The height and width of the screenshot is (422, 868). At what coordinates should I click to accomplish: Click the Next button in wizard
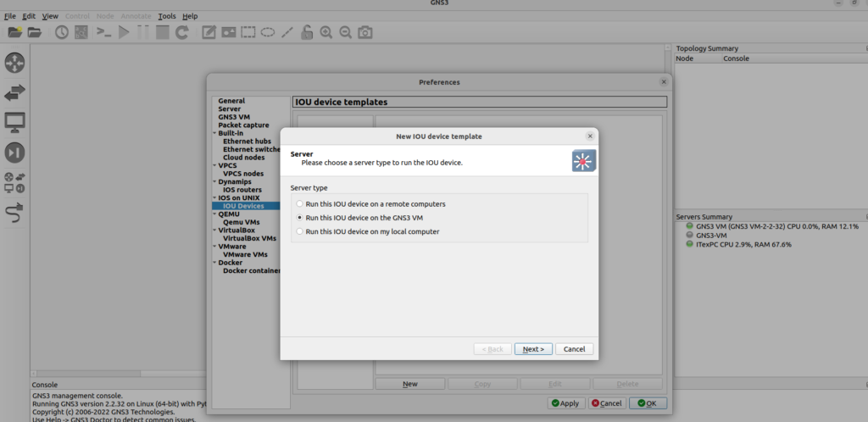[533, 349]
